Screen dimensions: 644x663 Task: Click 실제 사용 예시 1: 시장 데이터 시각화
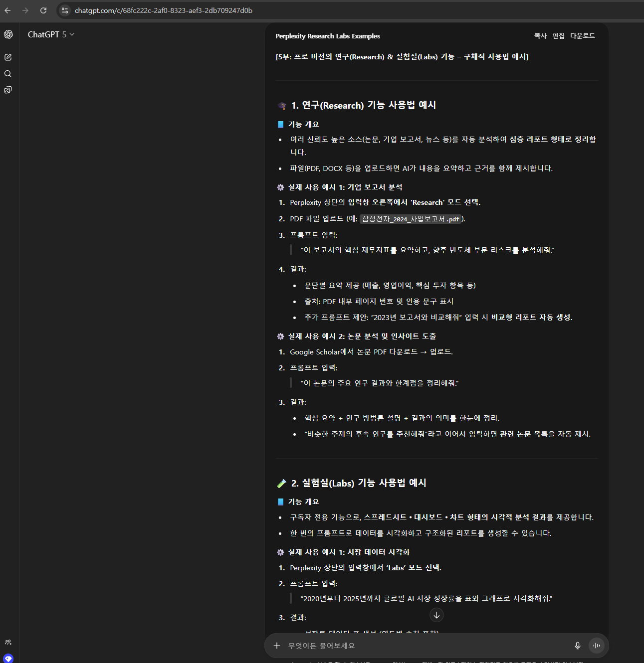coord(349,552)
